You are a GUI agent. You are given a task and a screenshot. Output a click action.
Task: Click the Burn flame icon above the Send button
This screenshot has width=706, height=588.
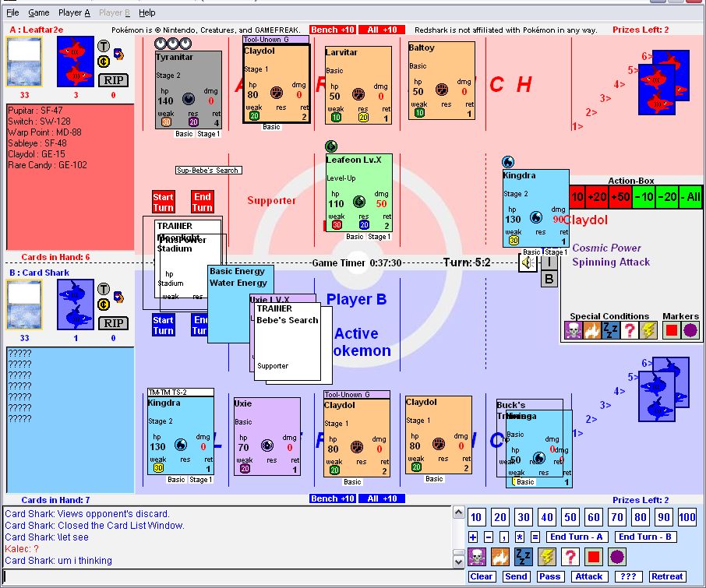tap(499, 557)
